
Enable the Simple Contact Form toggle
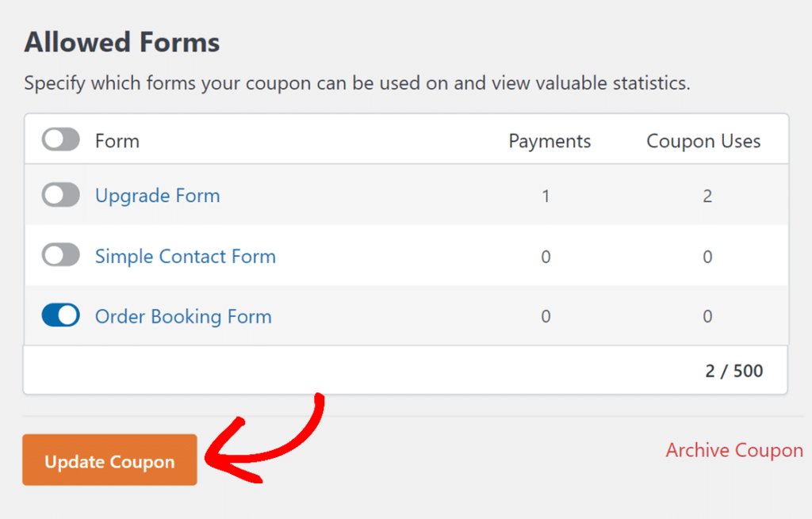click(x=60, y=256)
